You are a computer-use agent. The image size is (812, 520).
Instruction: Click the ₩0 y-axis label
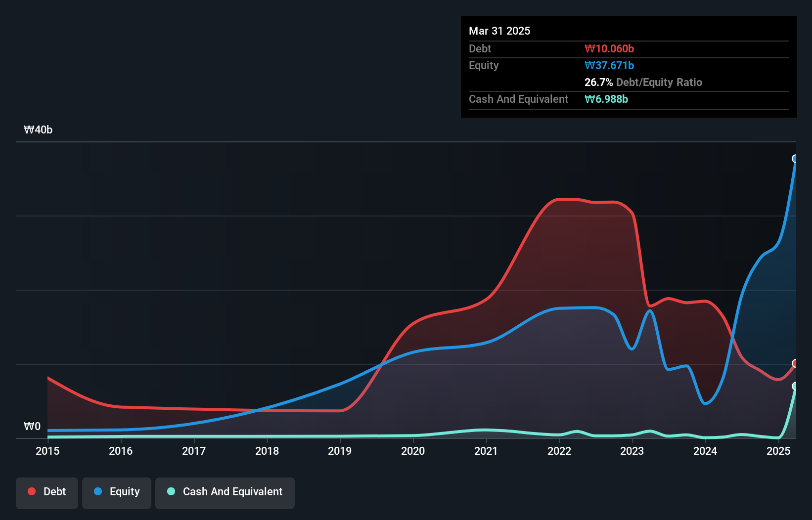pyautogui.click(x=32, y=426)
